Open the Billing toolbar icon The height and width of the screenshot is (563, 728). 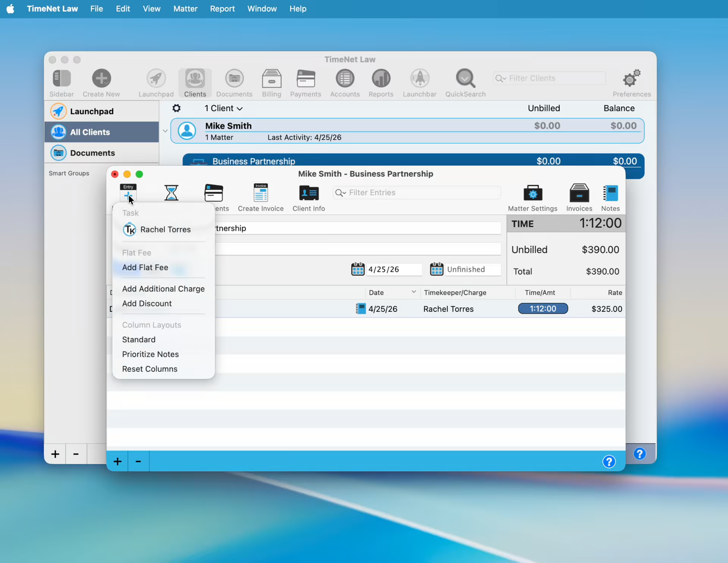(x=272, y=79)
